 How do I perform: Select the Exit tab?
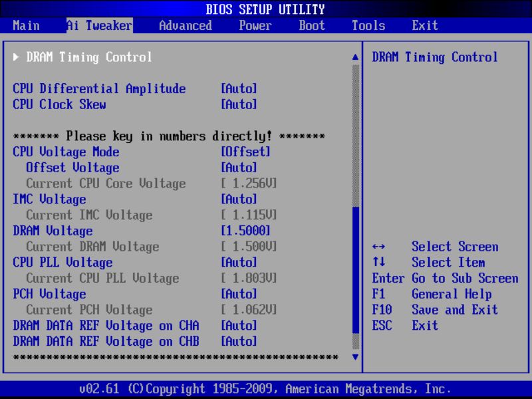coord(425,25)
